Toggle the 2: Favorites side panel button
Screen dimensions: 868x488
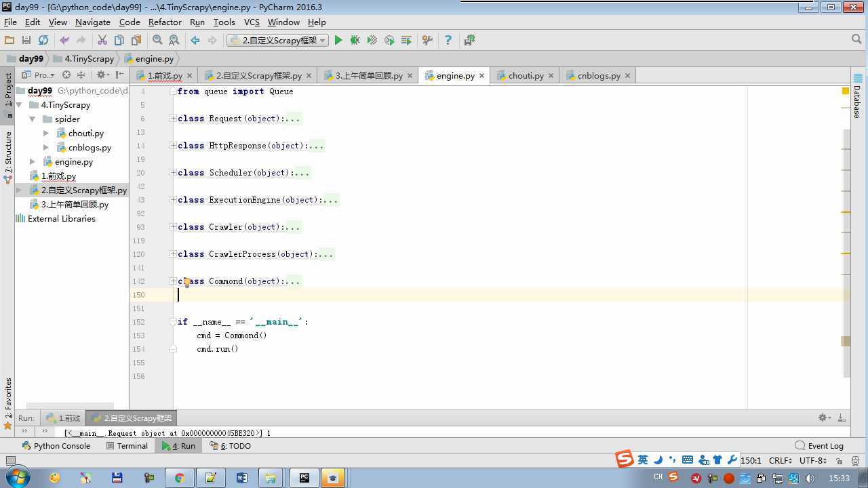tap(8, 403)
